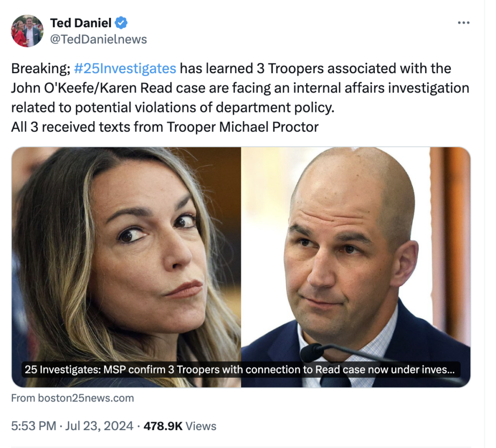Select the #25Investigates hashtag

click(125, 68)
